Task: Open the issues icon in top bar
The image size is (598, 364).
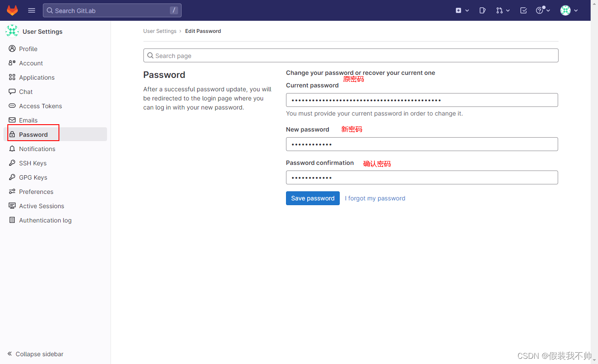Action: click(482, 10)
